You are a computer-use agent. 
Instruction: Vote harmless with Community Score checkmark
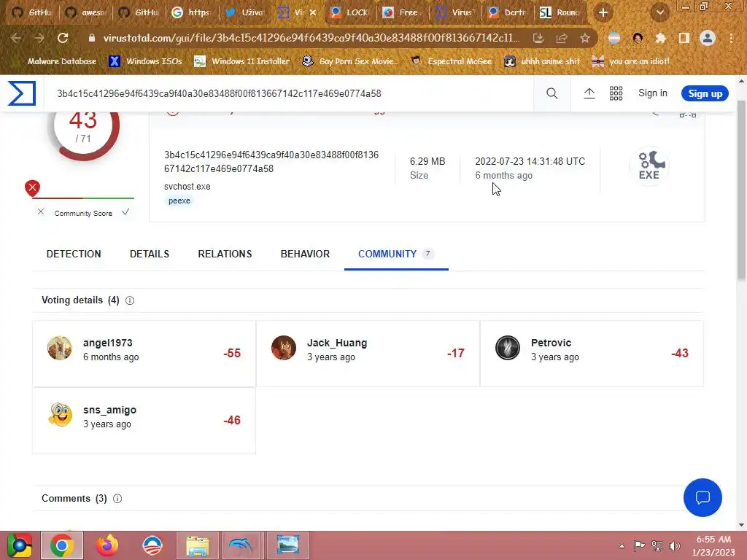coord(125,212)
